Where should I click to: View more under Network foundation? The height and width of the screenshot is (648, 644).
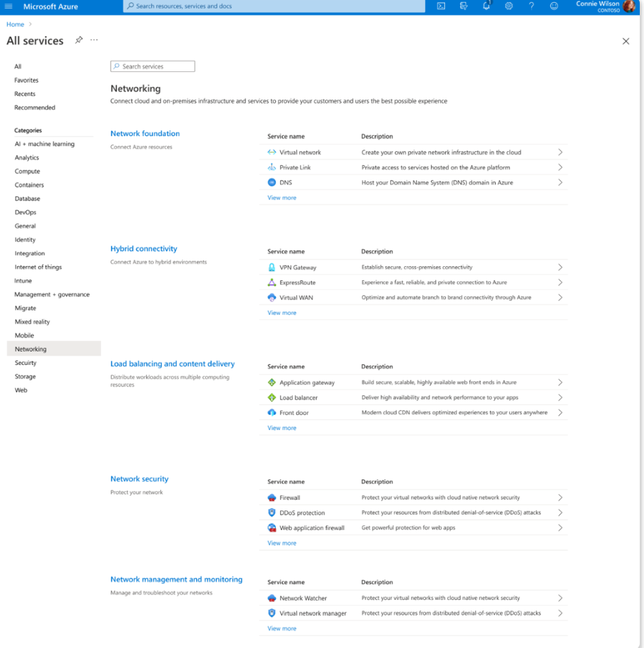(x=281, y=198)
